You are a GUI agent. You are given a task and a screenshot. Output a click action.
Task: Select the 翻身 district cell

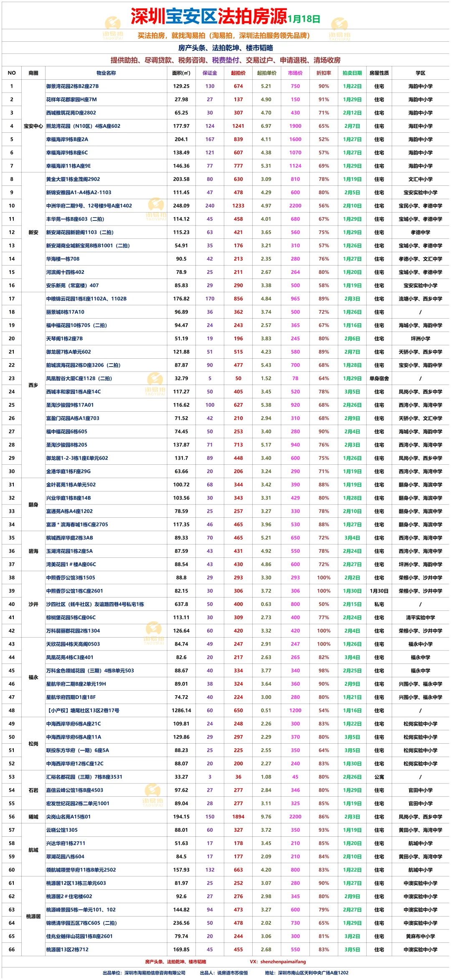pos(33,505)
